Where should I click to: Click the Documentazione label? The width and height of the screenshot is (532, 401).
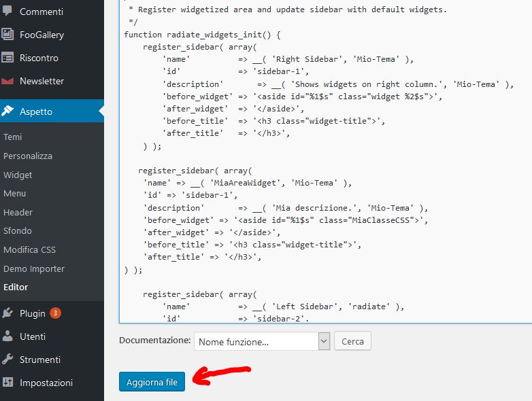154,340
